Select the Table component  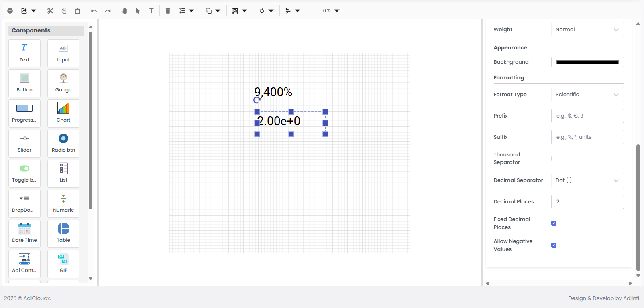coord(63,234)
